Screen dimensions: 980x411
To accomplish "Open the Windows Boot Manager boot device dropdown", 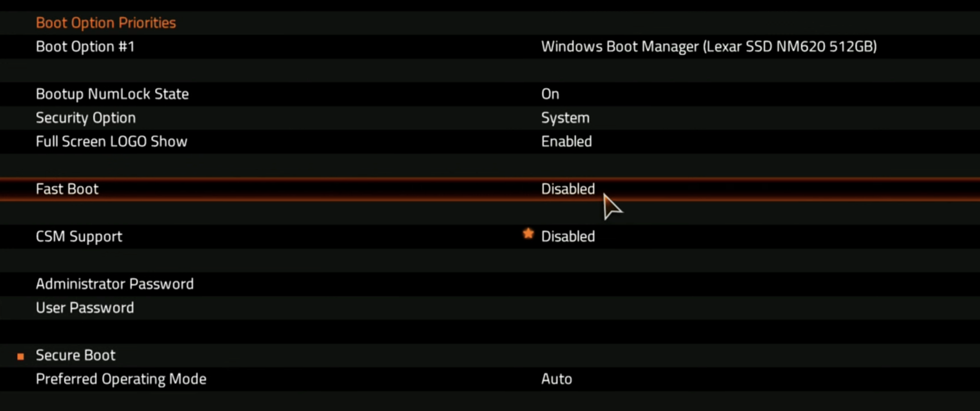I will (x=708, y=47).
